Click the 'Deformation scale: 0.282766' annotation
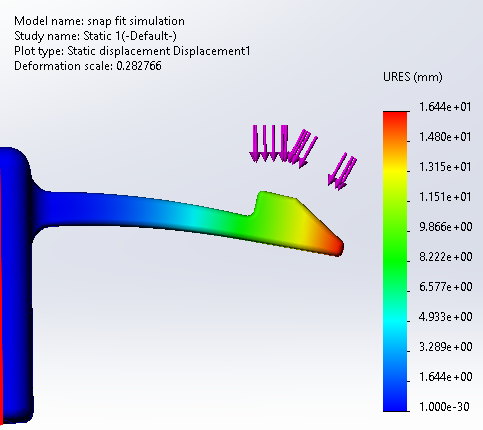 coord(88,66)
